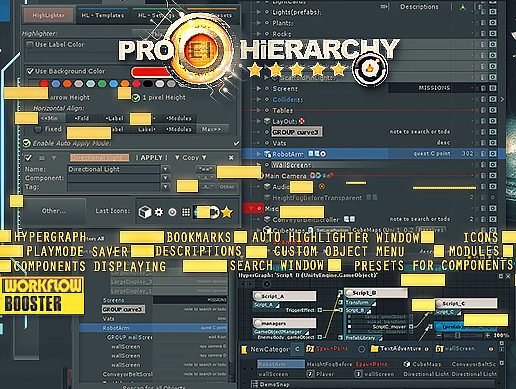Click the right chevron beside Colliders row
The image size is (516, 389).
click(502, 99)
